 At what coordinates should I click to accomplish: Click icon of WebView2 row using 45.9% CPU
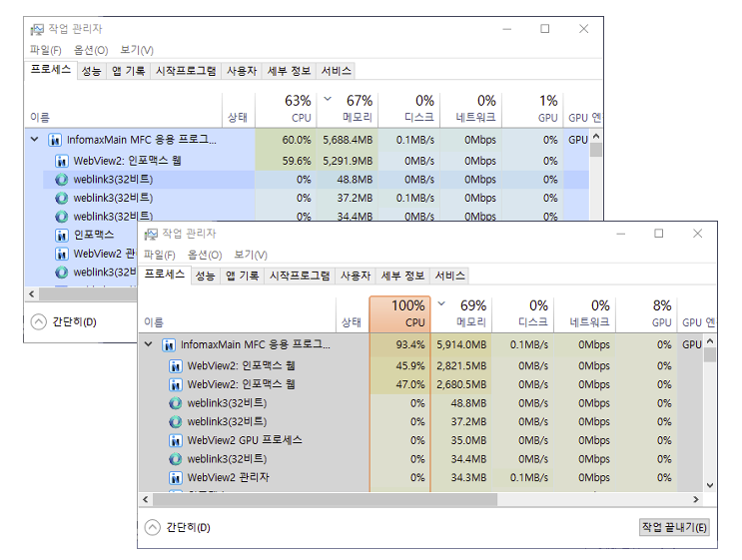176,366
